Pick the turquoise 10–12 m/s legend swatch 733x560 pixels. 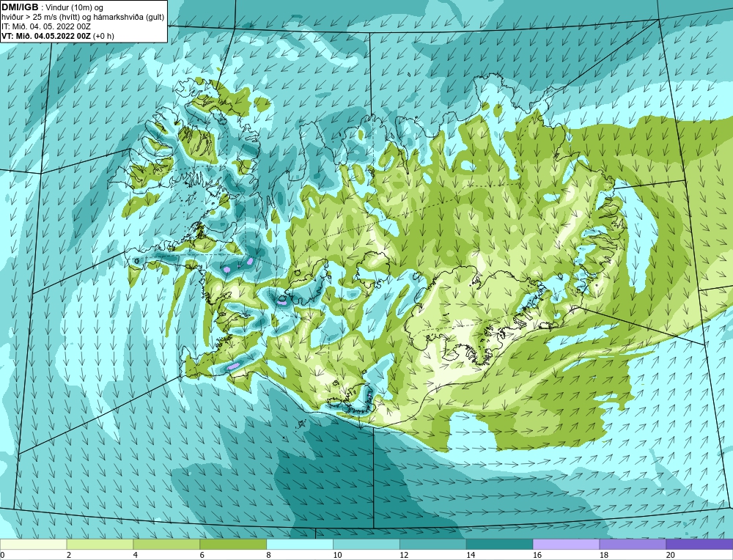pyautogui.click(x=366, y=544)
